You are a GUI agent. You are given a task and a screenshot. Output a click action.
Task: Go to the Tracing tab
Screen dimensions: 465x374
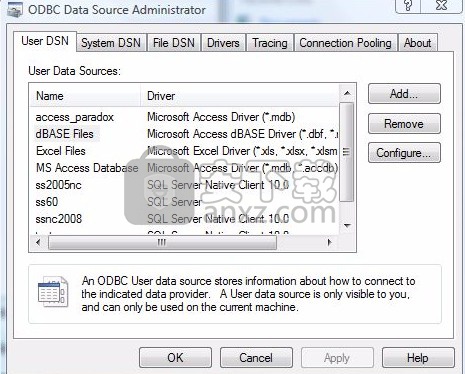point(270,43)
